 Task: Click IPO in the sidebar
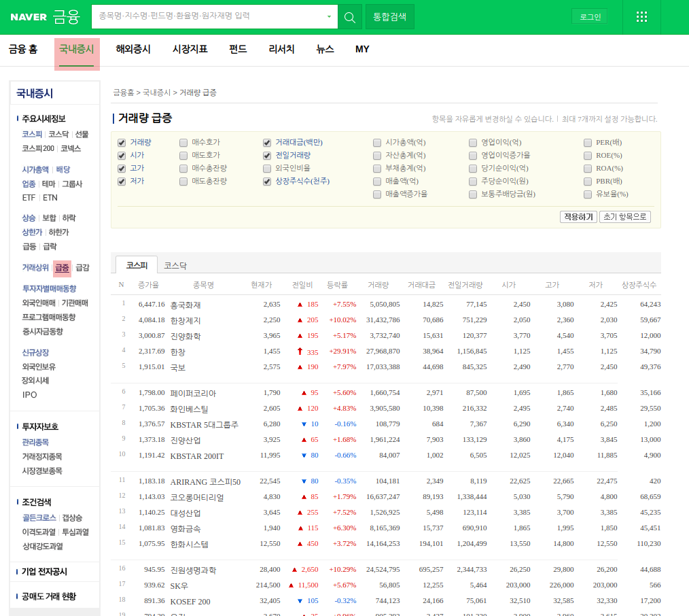29,395
